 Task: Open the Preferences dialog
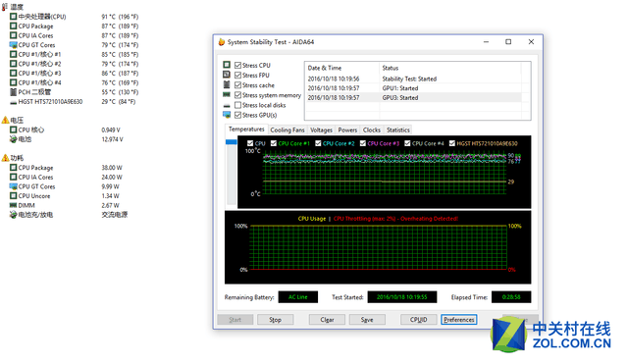tap(459, 320)
